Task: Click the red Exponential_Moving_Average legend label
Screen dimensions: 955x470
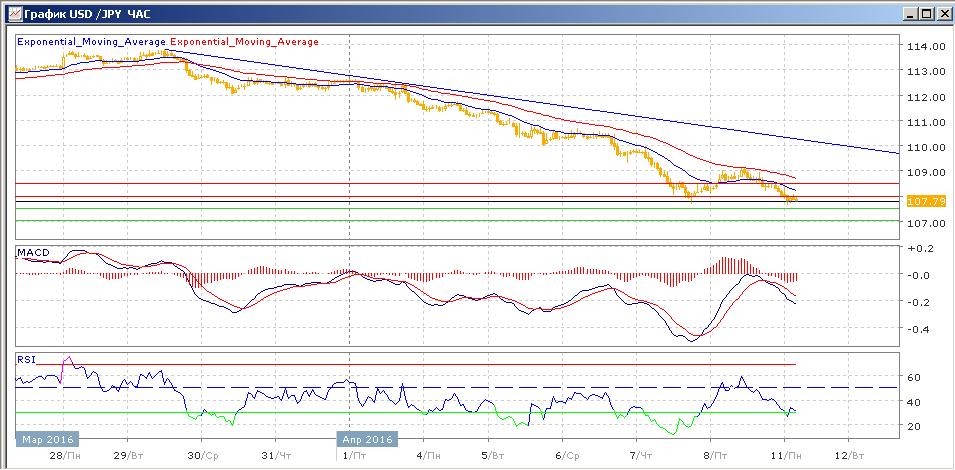Action: 246,42
